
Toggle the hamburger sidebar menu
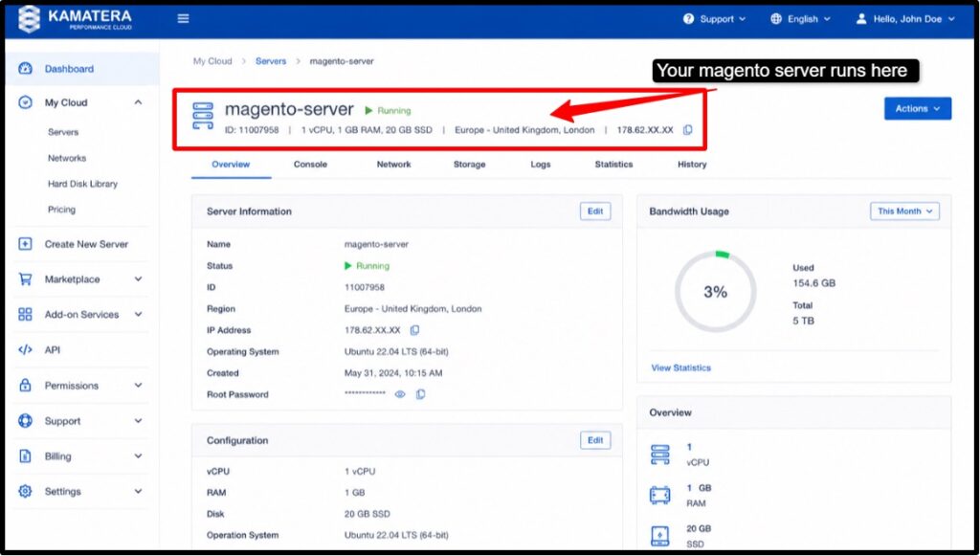point(183,19)
